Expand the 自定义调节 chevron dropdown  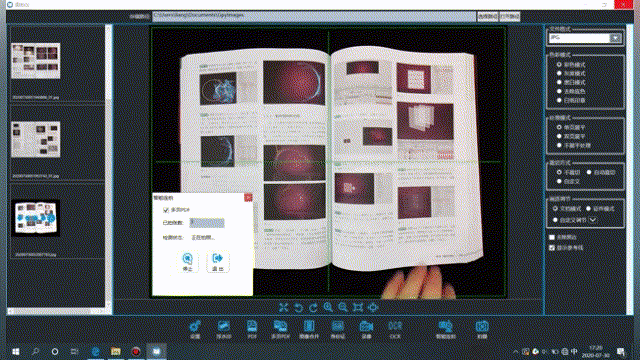tap(593, 220)
